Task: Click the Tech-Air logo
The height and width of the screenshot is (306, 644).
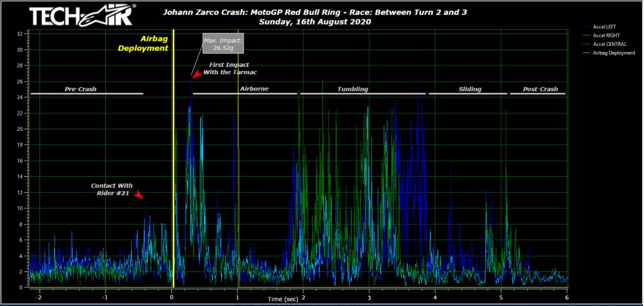Action: (83, 15)
